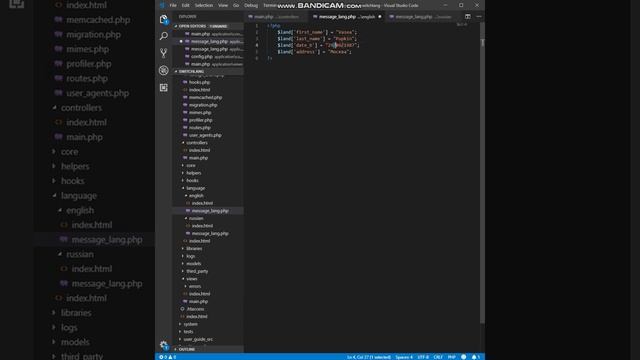Collapse the Open Editors section
The height and width of the screenshot is (360, 640).
click(x=208, y=26)
